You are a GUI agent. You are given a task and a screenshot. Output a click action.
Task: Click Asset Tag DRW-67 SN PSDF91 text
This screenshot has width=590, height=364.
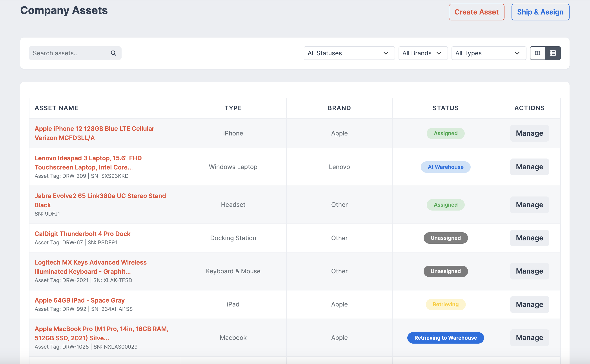(x=76, y=242)
